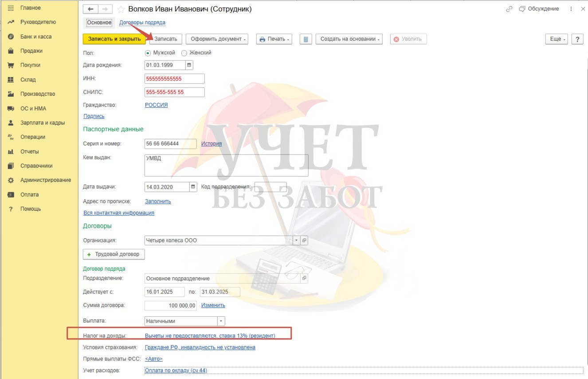The image size is (588, 379).
Task: Click the Отчеты bar chart icon
Action: pyautogui.click(x=11, y=152)
